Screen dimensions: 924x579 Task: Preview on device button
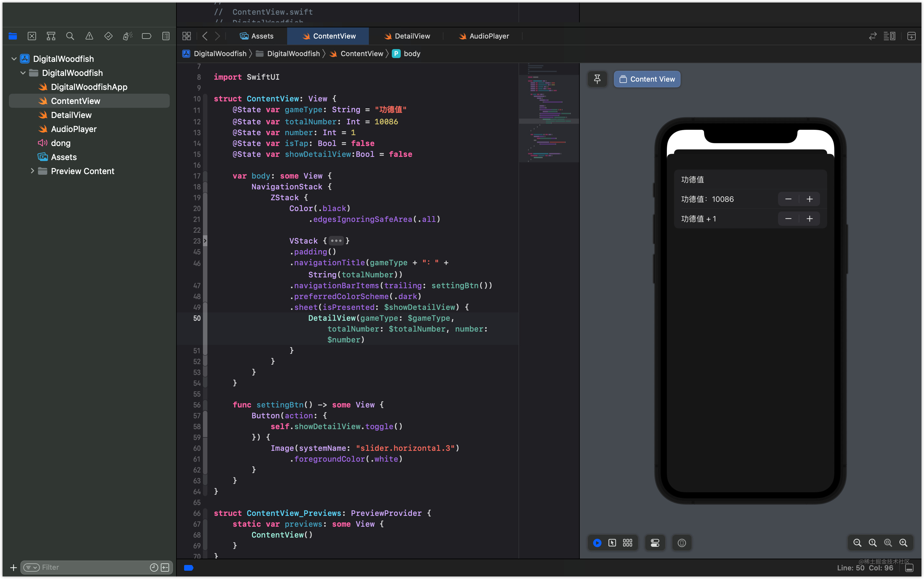[682, 543]
